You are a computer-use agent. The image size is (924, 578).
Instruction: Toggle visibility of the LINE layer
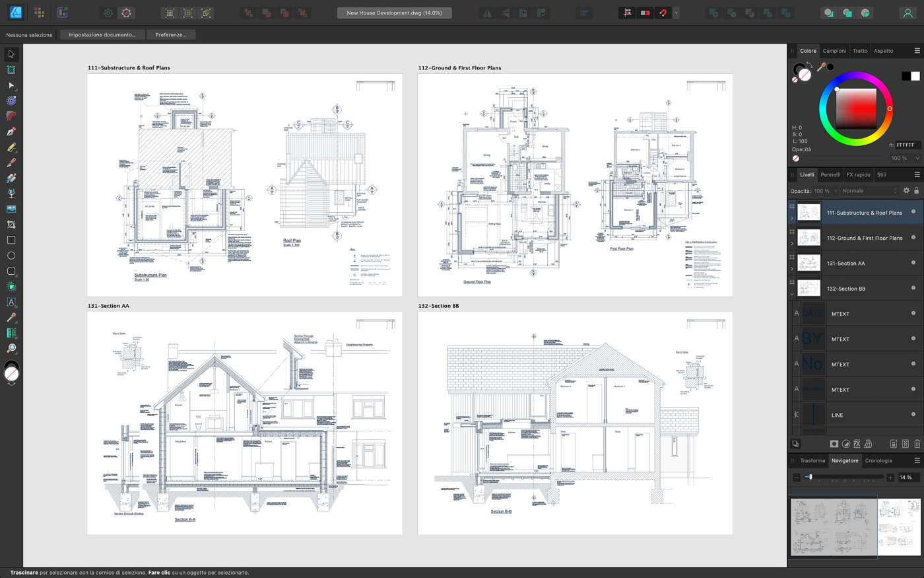913,415
